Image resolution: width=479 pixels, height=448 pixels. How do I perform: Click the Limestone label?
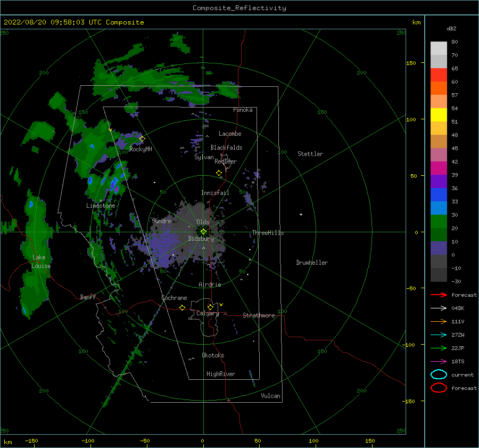click(x=101, y=206)
